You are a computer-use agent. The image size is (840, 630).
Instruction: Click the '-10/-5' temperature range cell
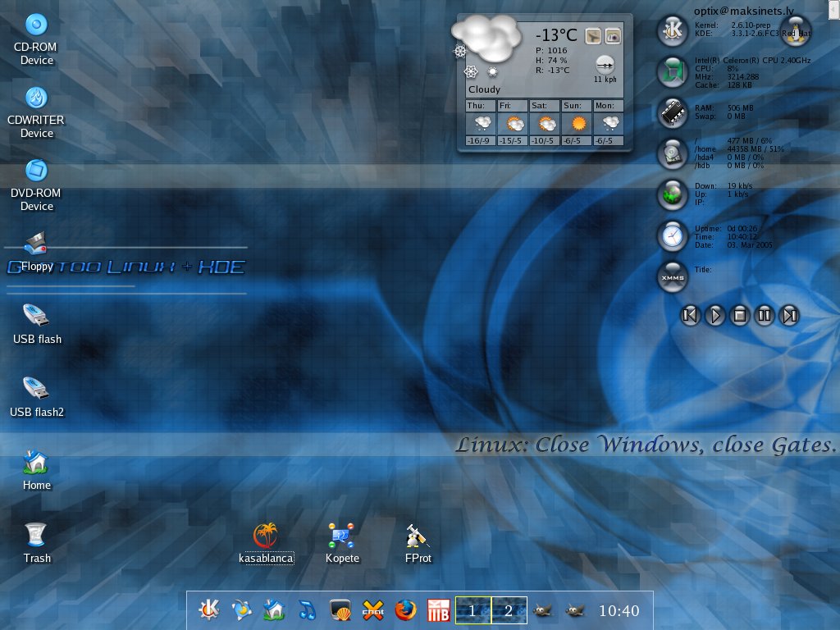click(543, 141)
